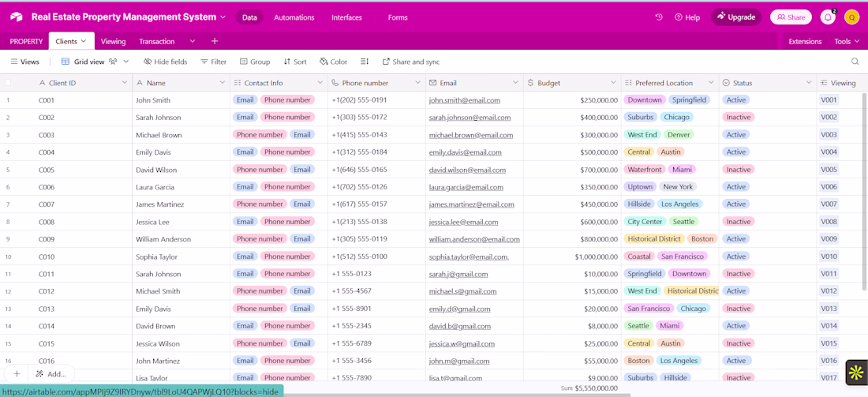The image size is (868, 397).
Task: Open the row height icon
Action: tap(365, 62)
